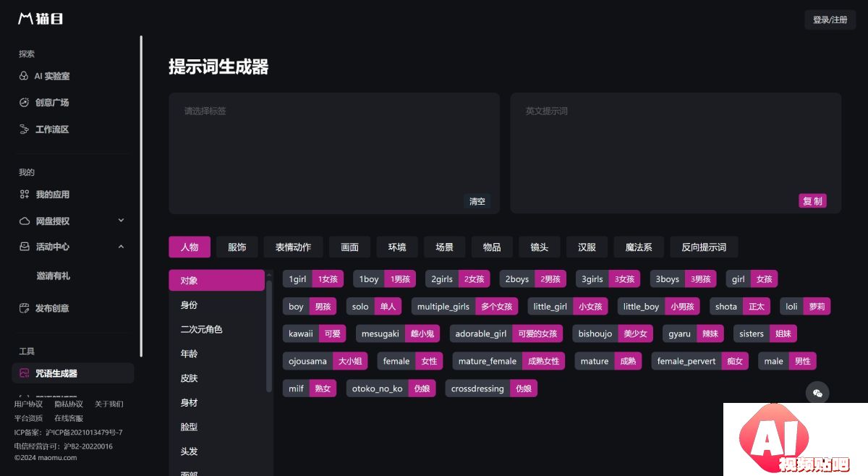Switch to the 表情动作 tab
Image resolution: width=868 pixels, height=476 pixels.
pyautogui.click(x=293, y=247)
